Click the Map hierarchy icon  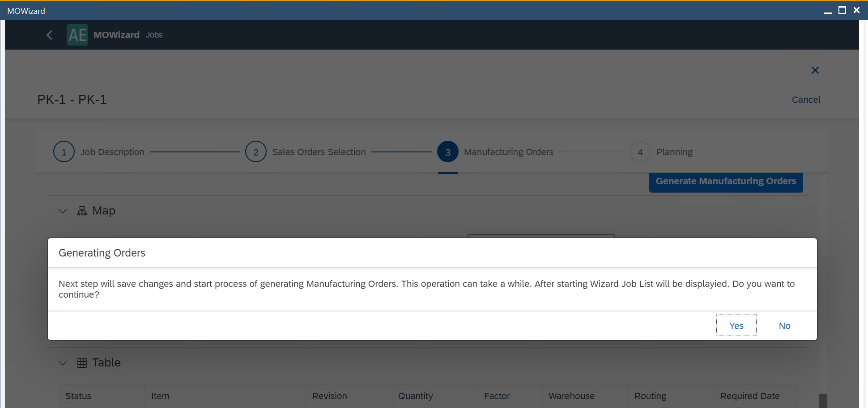tap(82, 211)
